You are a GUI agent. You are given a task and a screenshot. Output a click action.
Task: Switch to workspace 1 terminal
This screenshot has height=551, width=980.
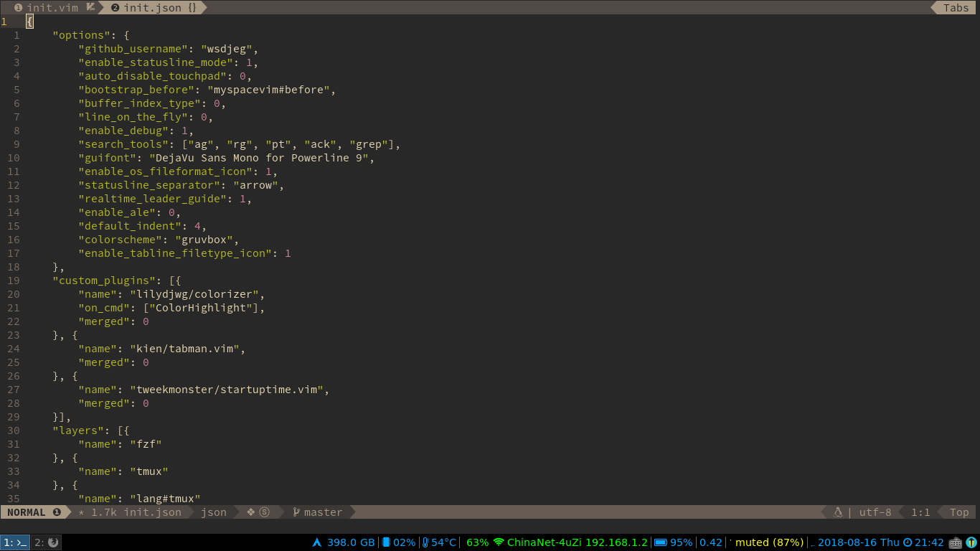pos(15,542)
